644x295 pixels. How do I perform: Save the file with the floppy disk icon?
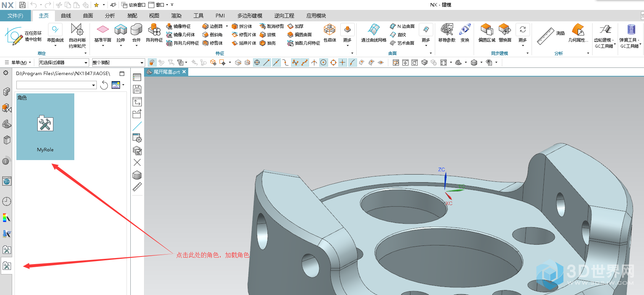click(x=22, y=5)
